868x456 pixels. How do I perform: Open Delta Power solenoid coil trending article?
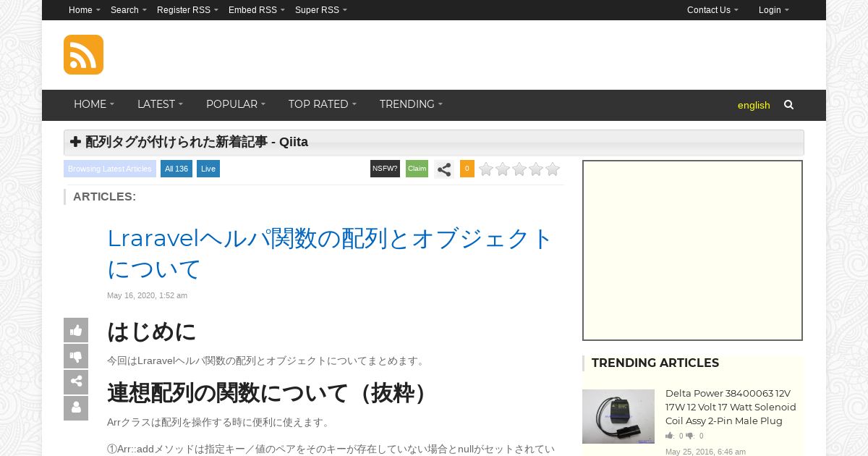(731, 407)
